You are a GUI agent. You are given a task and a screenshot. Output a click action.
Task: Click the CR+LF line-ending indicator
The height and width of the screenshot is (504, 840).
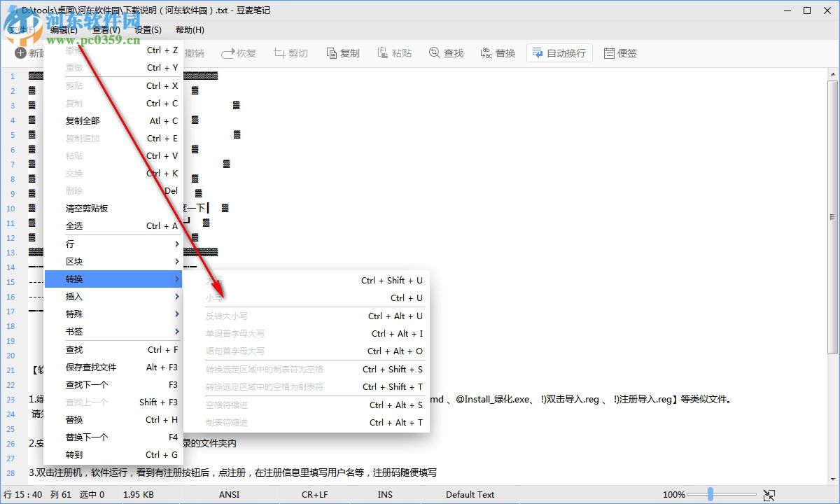[314, 494]
